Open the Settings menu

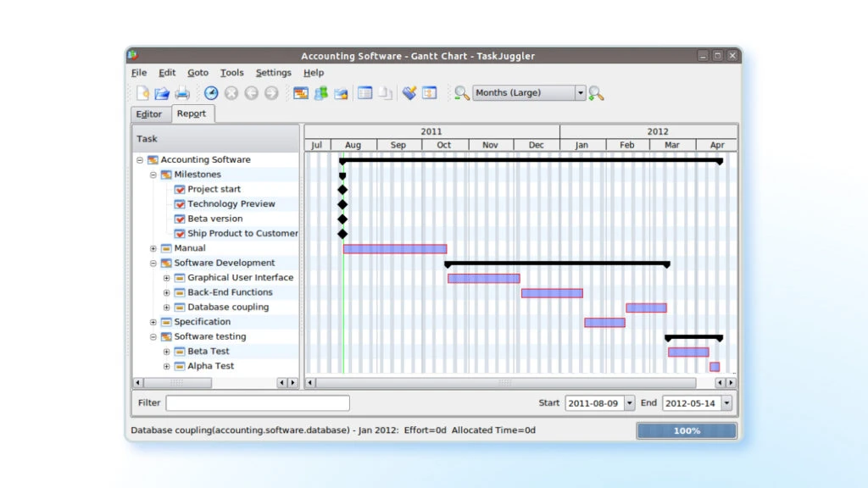tap(273, 73)
